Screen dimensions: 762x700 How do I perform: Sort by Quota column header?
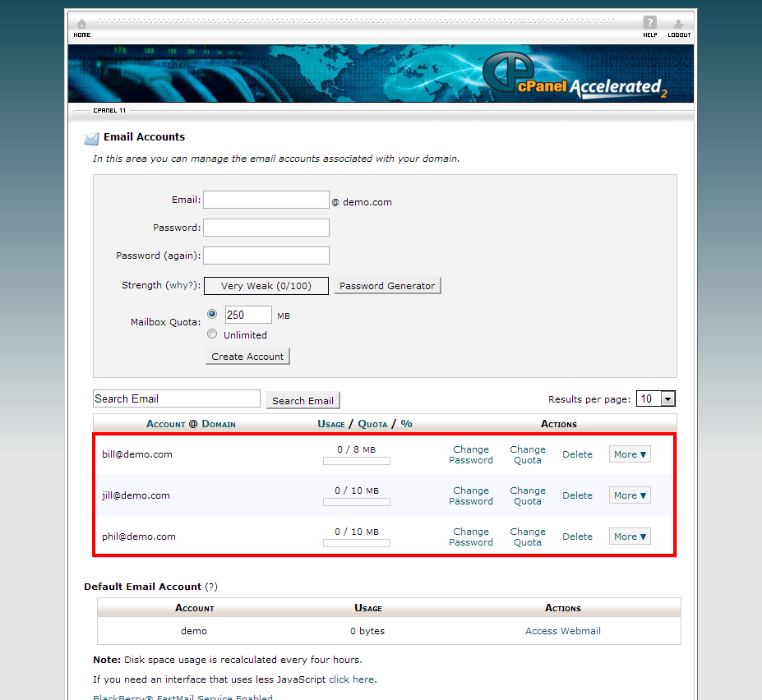point(372,424)
